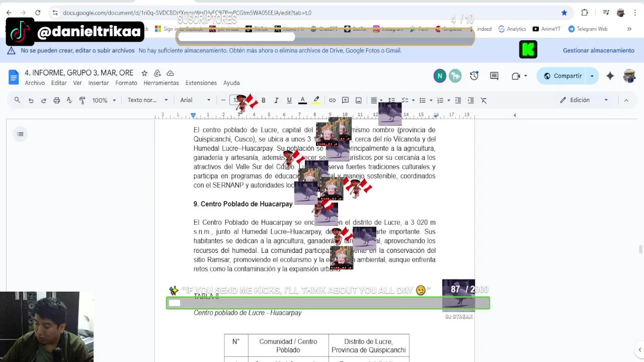Screen dimensions: 644x362
Task: Rename the document title field
Action: (x=79, y=73)
